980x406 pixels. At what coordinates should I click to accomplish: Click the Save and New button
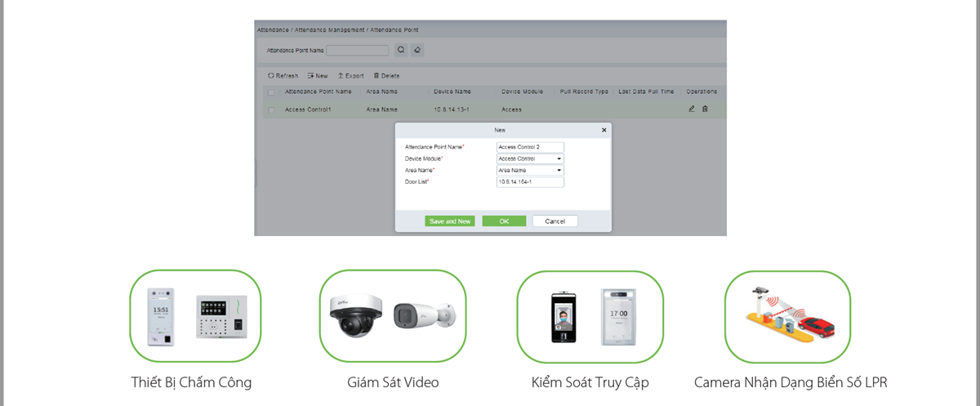pyautogui.click(x=449, y=221)
